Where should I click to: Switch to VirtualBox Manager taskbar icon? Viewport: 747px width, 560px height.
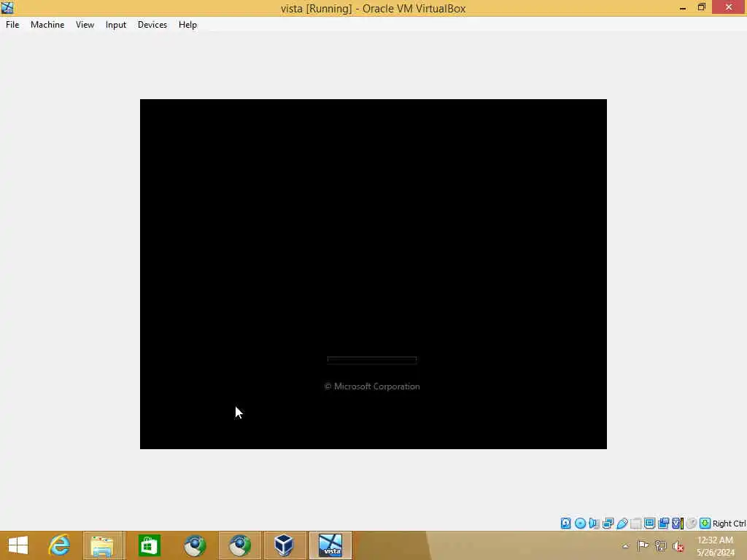coord(285,545)
